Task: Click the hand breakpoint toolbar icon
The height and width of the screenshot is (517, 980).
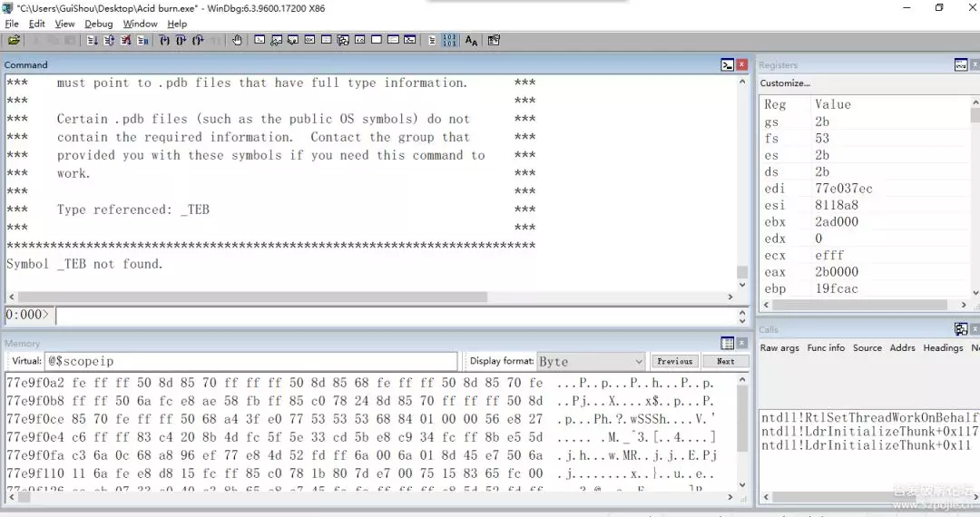Action: [237, 41]
